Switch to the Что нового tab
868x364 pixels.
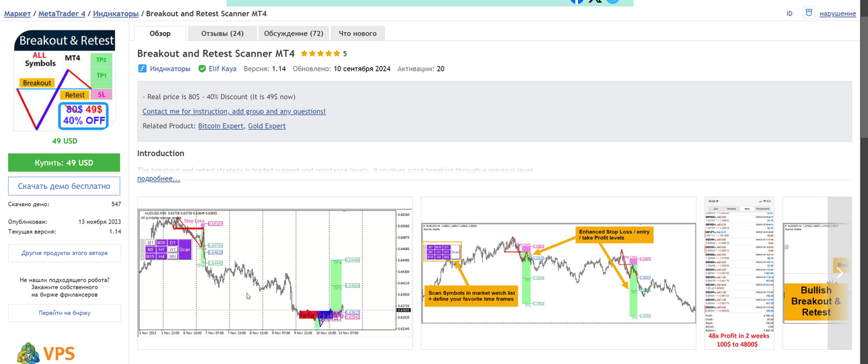(357, 33)
